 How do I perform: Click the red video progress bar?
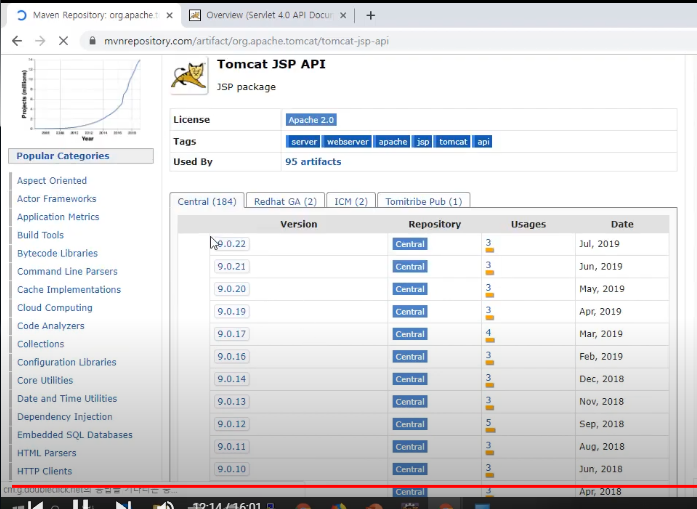pos(354,486)
